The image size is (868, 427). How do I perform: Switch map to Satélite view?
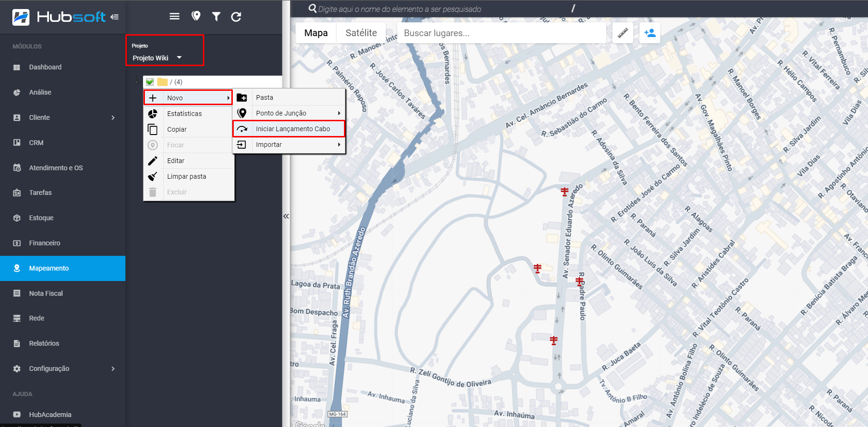click(x=361, y=33)
